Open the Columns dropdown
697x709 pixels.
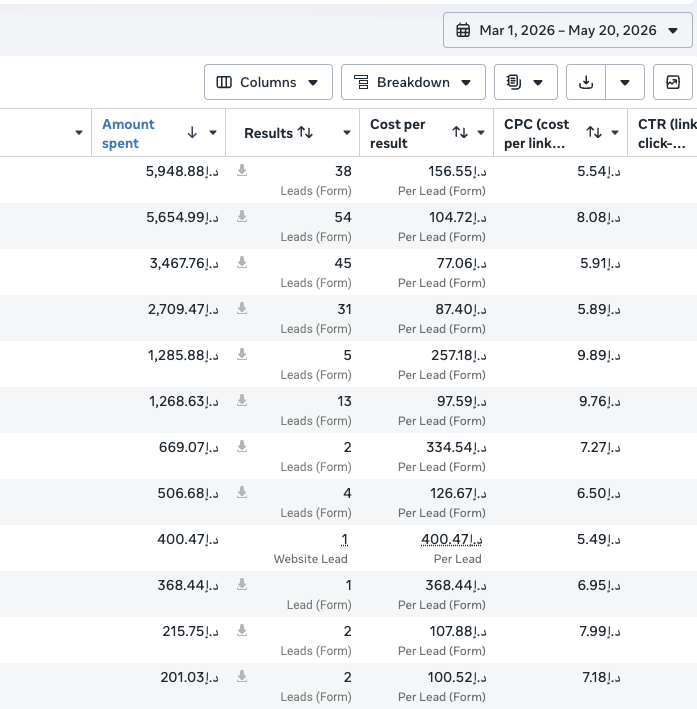pos(268,82)
